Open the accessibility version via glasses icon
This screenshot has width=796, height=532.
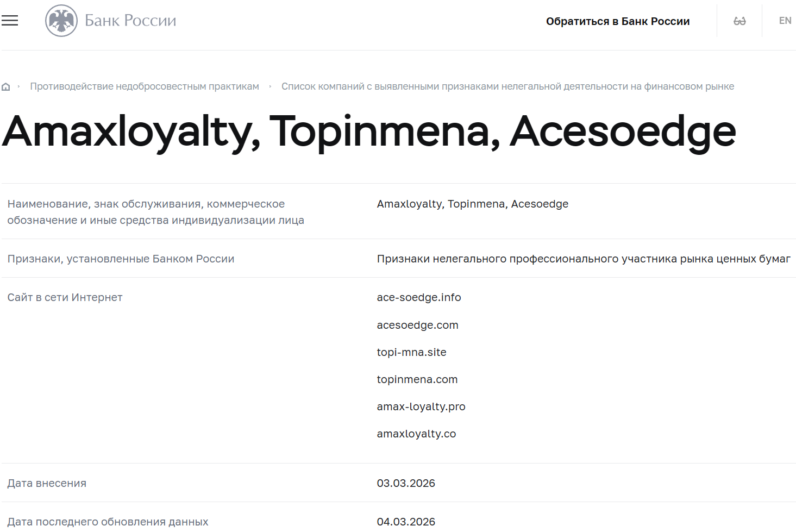739,21
